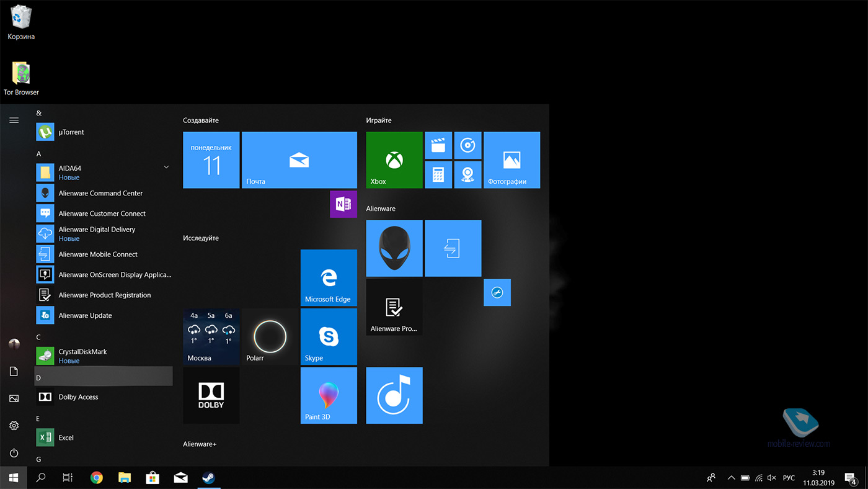Open the OneNote tile

click(343, 204)
